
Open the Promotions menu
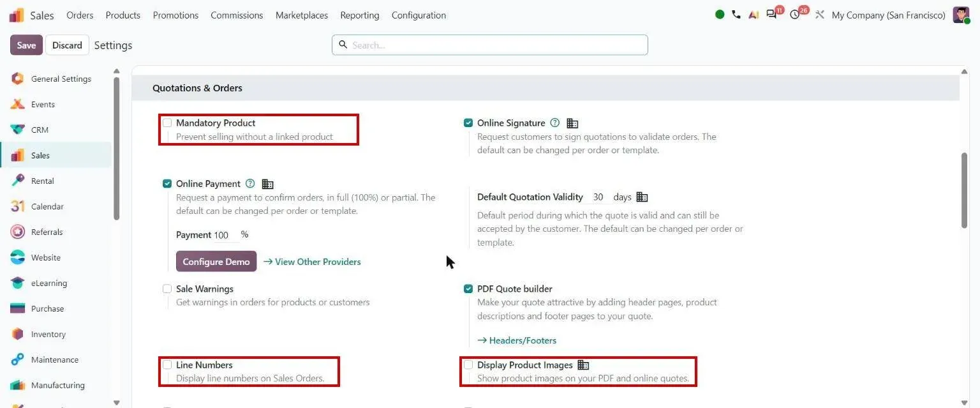pos(175,15)
